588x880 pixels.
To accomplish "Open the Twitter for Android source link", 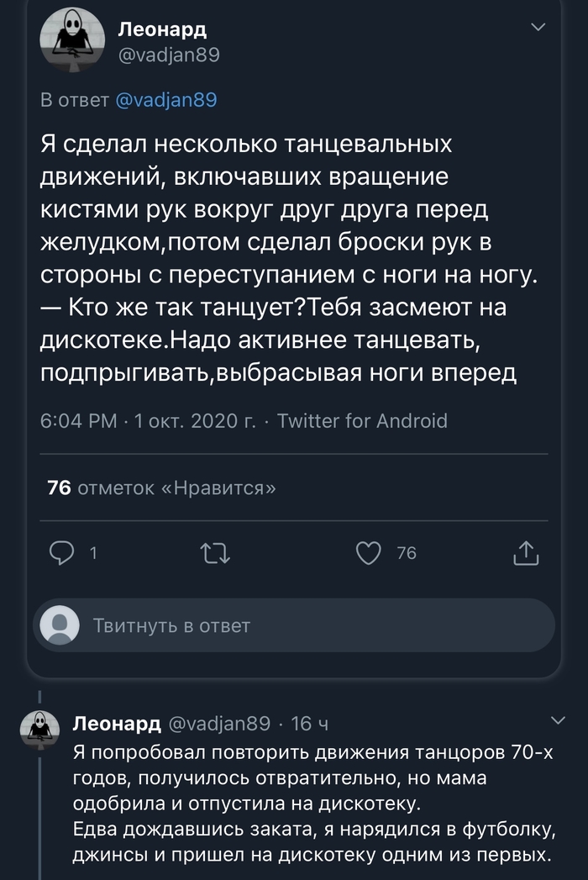I will [362, 420].
